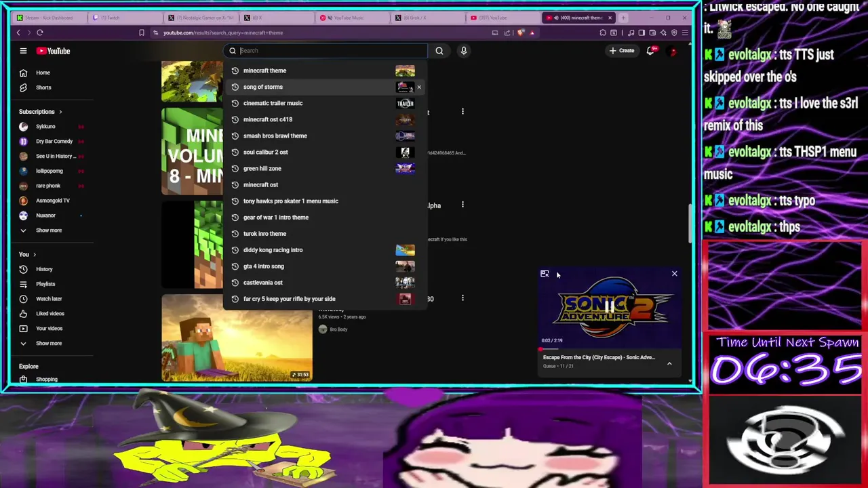Expand the miniplayer to full watch page

click(545, 274)
